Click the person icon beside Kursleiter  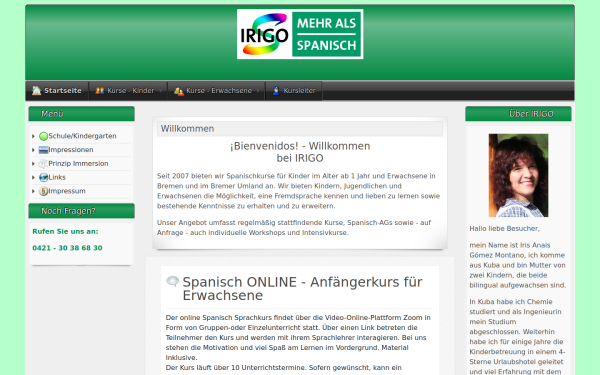click(276, 91)
